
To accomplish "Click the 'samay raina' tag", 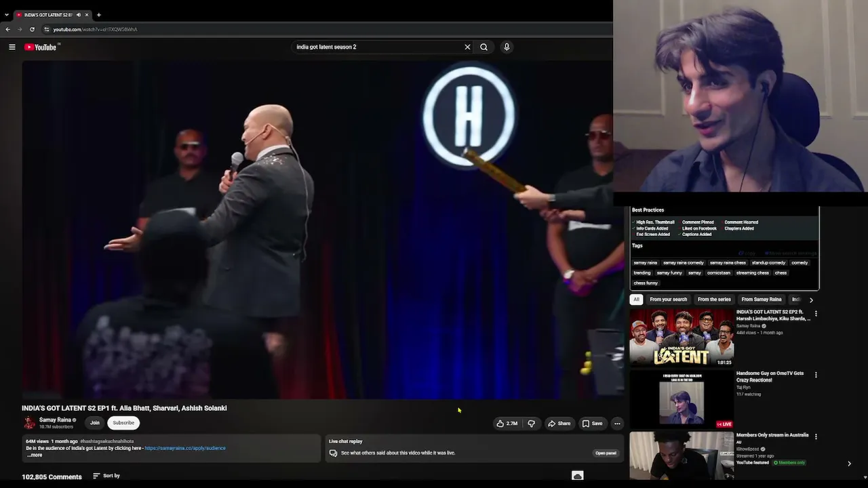I will [646, 263].
